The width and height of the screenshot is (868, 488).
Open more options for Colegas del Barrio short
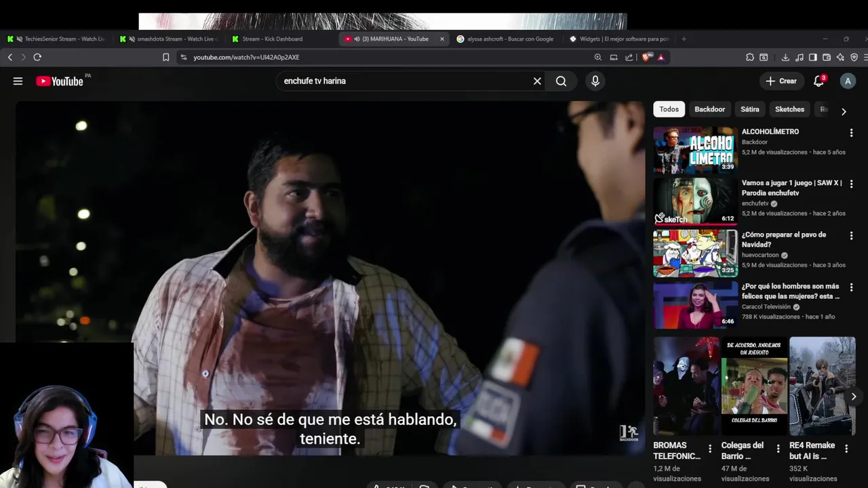(778, 449)
